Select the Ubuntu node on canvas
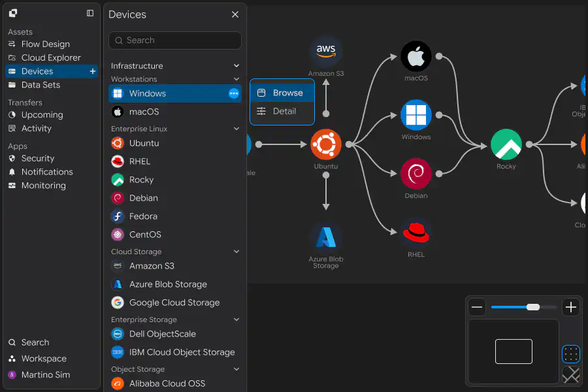588x392 pixels. (x=326, y=144)
